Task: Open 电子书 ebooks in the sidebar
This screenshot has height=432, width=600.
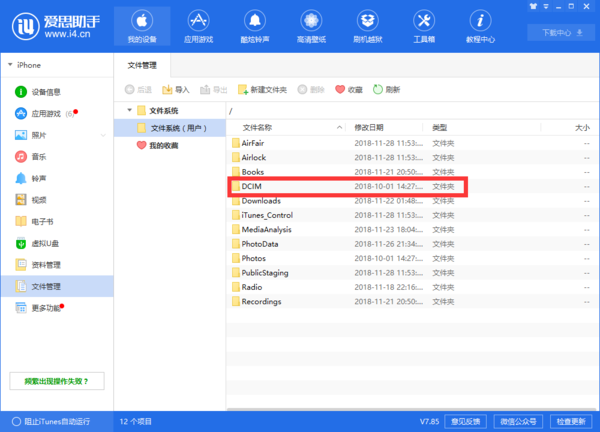Action: point(57,222)
